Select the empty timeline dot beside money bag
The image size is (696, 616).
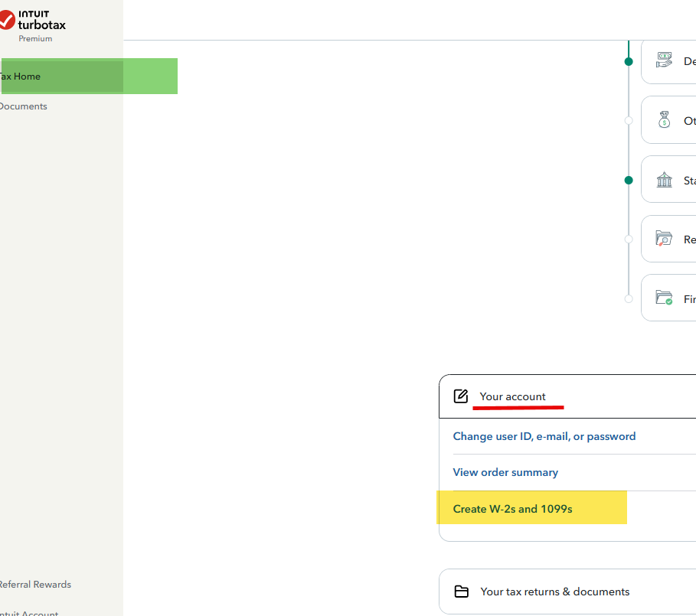point(629,121)
